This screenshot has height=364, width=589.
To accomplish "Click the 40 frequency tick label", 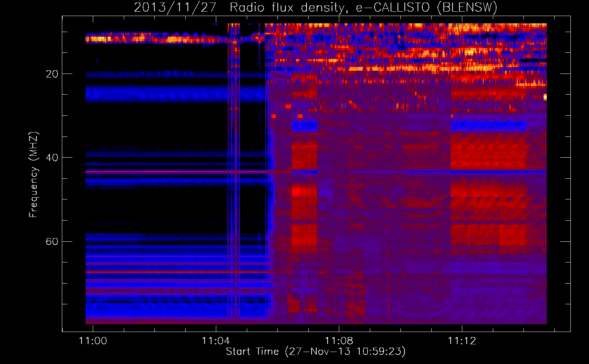I will [x=52, y=158].
